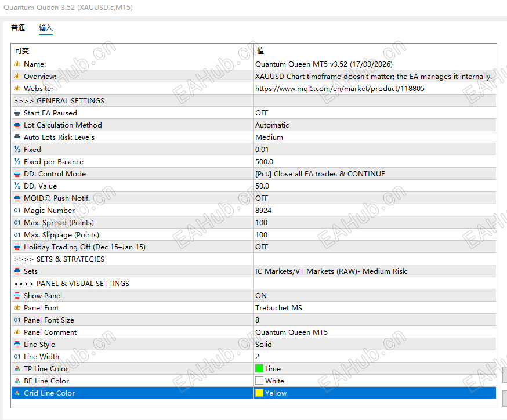Viewport: 507px width, 420px height.
Task: Select the XAUUSD Chart timeframe overview value
Action: click(374, 77)
